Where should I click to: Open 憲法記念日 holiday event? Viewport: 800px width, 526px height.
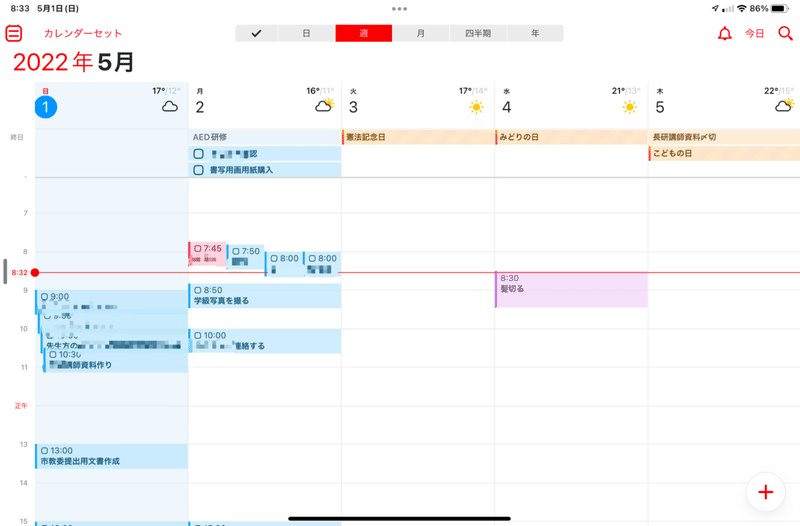[418, 137]
